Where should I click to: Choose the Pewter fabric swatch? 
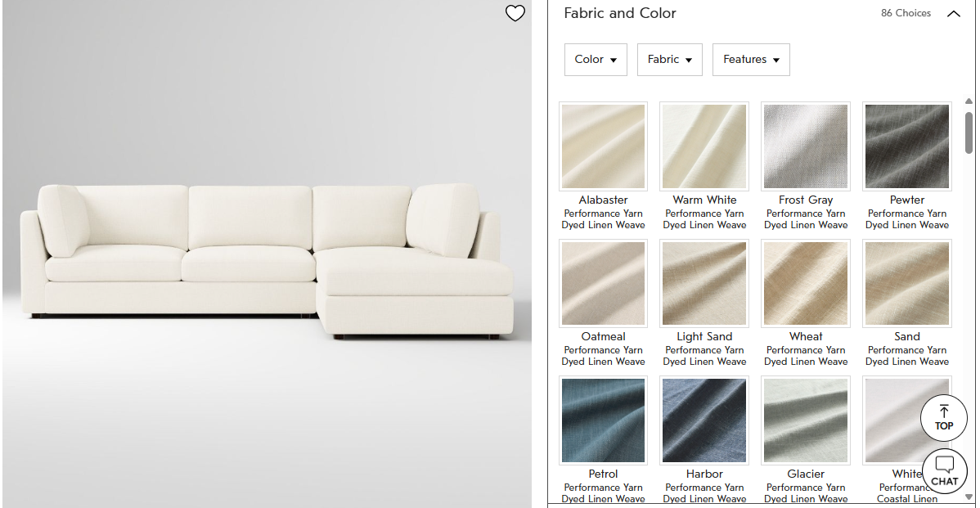[907, 146]
